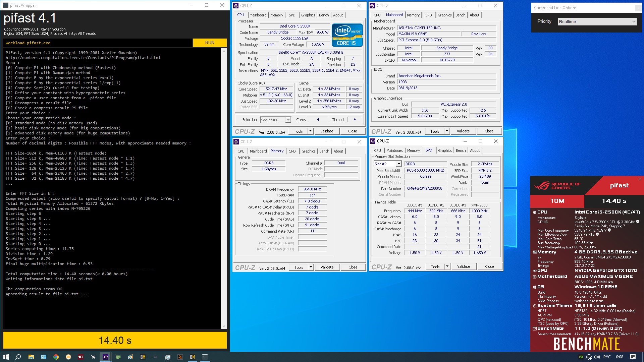
Task: Click the scrollbar up arrow in pifast console
Action: [x=224, y=51]
